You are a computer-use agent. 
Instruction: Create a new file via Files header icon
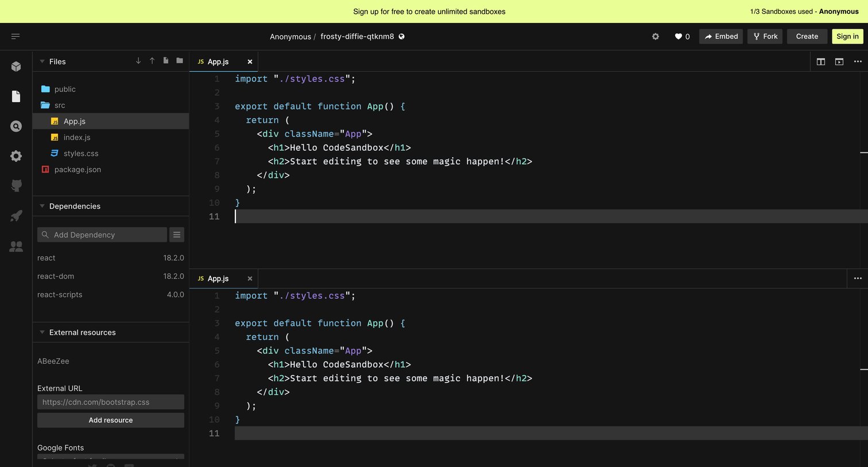pos(166,61)
